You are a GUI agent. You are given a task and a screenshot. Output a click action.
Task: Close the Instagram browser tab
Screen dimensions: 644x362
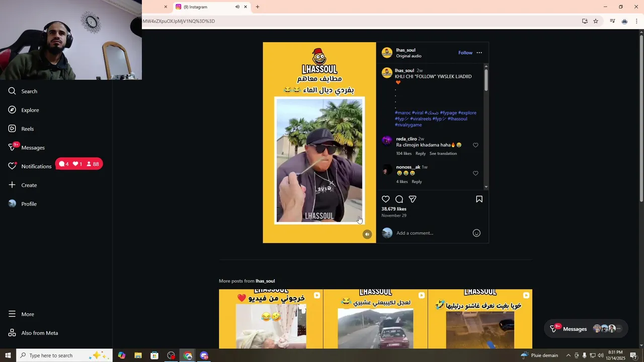pos(246,7)
